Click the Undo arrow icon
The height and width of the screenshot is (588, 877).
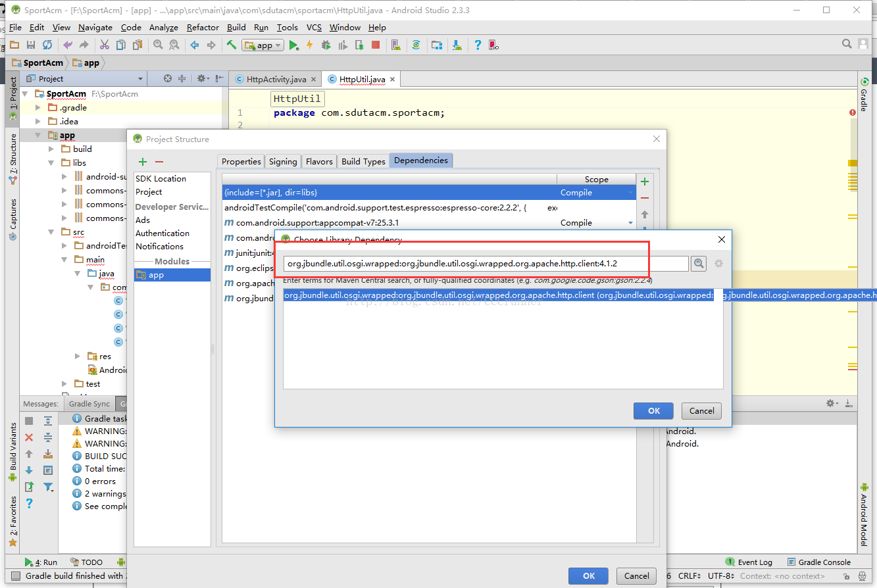click(x=67, y=45)
